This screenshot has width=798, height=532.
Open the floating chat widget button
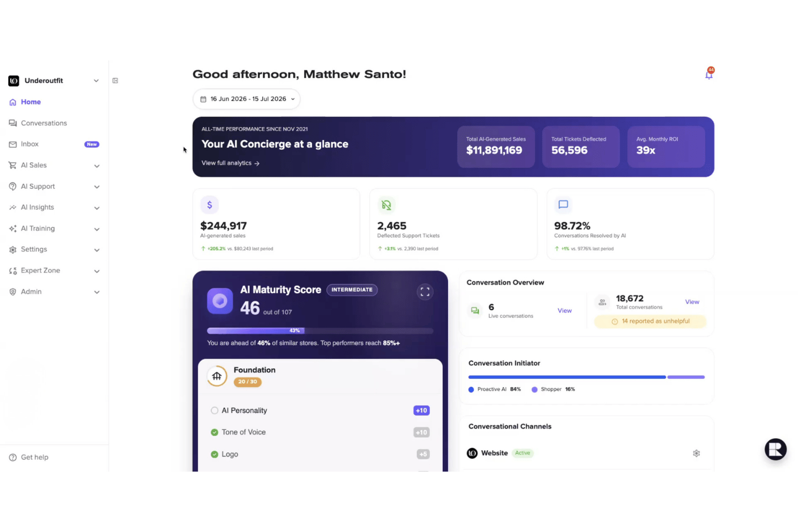(x=775, y=449)
